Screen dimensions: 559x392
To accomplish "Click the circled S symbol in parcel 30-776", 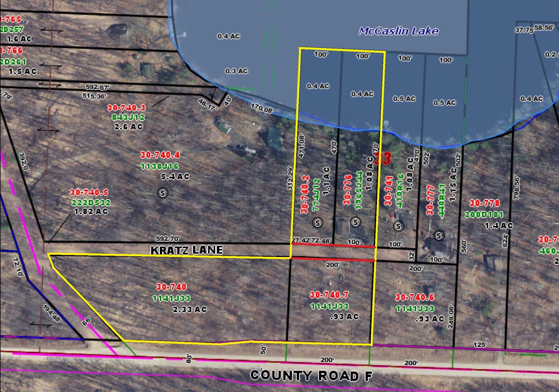I will point(355,222).
